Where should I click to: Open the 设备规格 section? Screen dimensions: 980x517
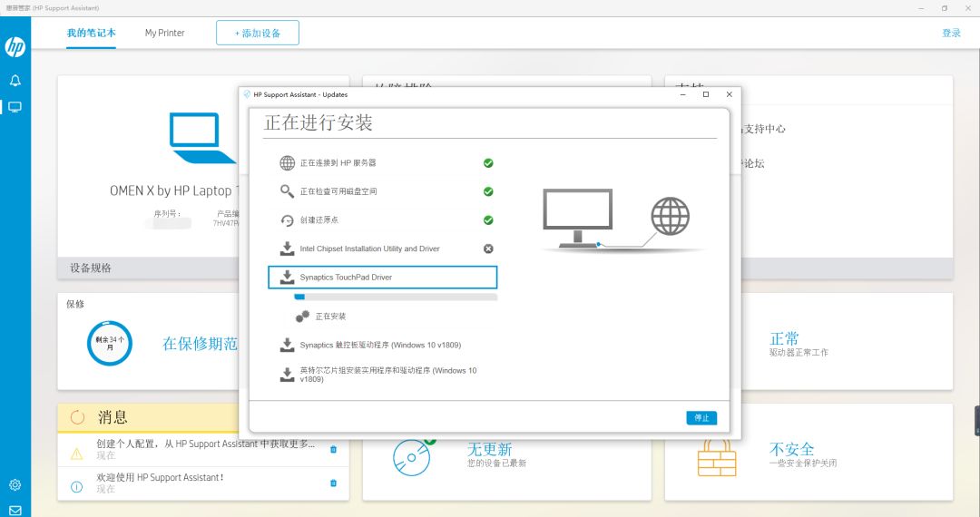pos(91,268)
